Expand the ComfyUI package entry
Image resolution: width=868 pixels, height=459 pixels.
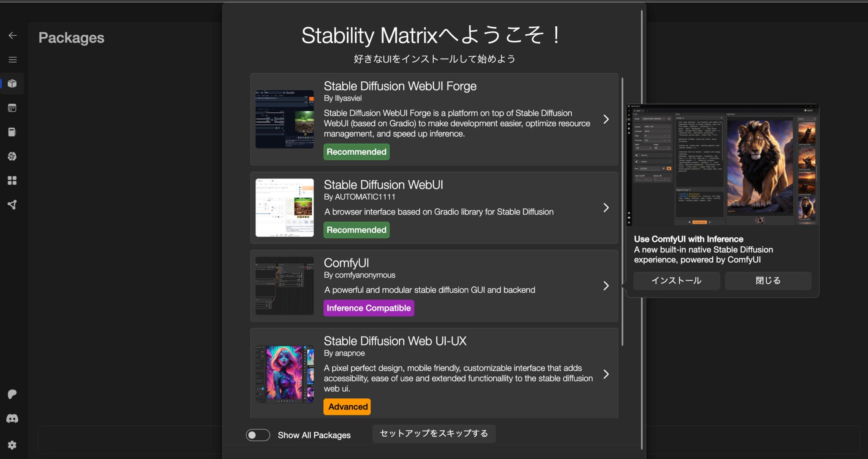pos(606,286)
